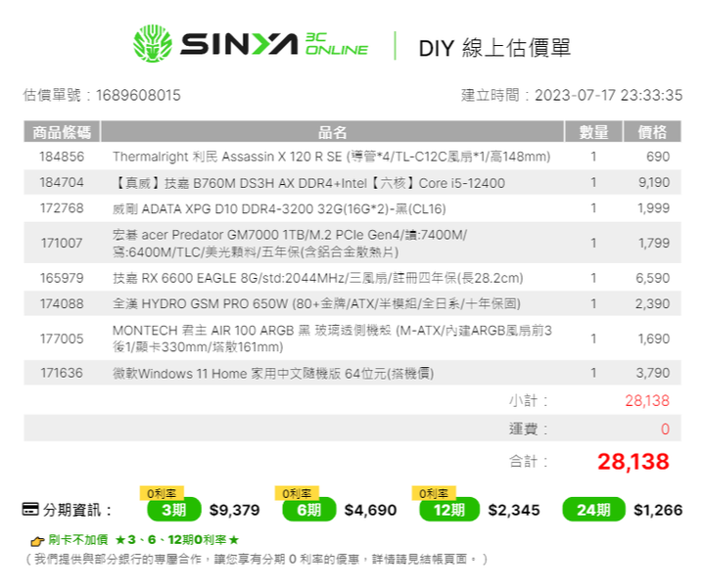Select the 12期 installment badge
Viewport: 705px width, 588px height.
click(449, 510)
